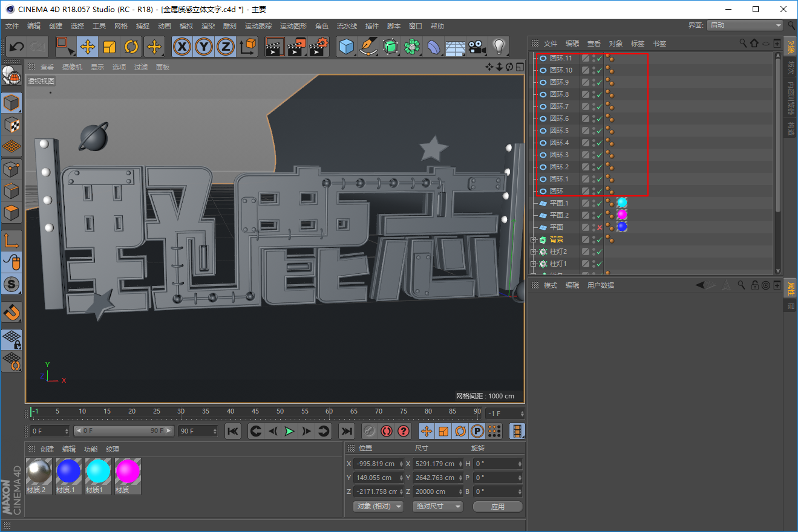The width and height of the screenshot is (798, 532).
Task: Switch to the 内容浏览器 side tab
Action: 791,99
